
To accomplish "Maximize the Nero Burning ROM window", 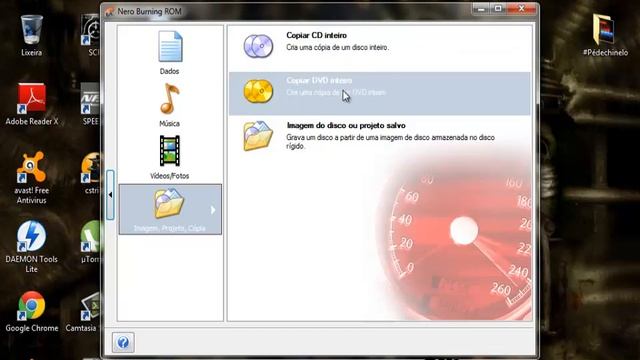I will coord(498,9).
